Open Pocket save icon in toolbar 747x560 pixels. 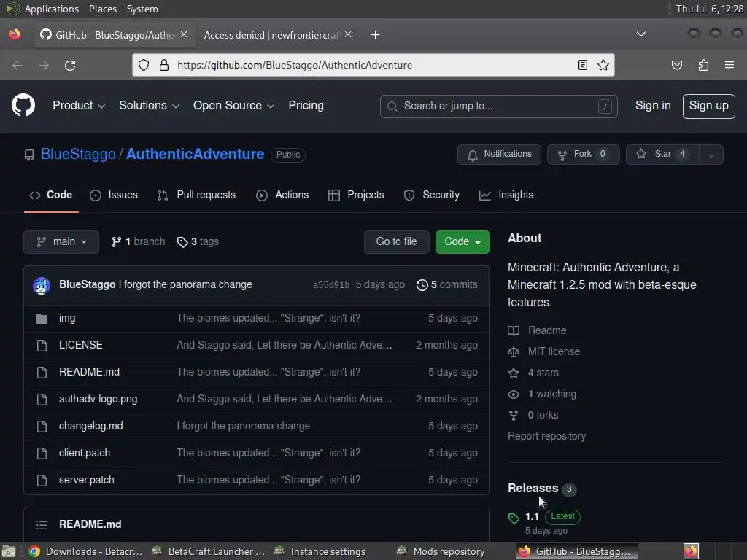[676, 65]
